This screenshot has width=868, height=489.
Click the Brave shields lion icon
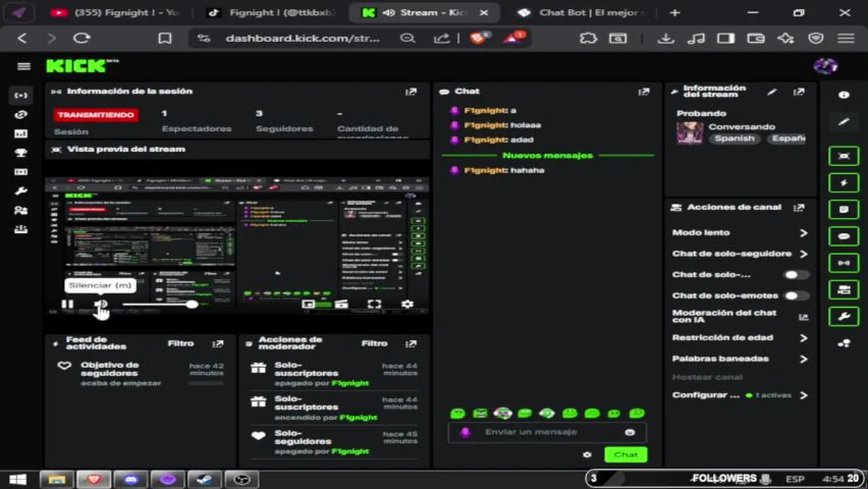tap(478, 38)
